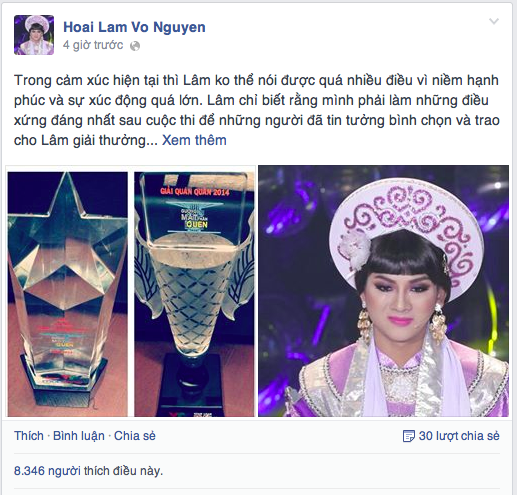Click the '4 giờ trước' timestamp

[93, 45]
